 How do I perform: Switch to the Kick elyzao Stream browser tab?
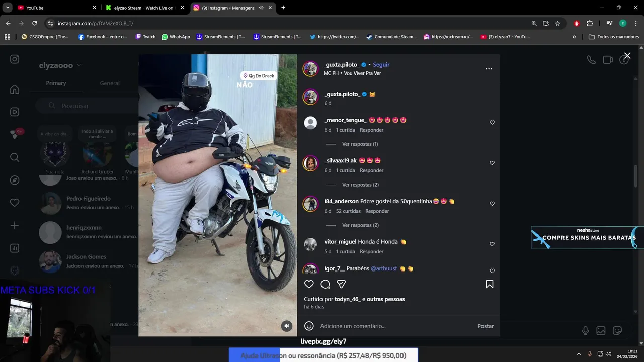[143, 8]
